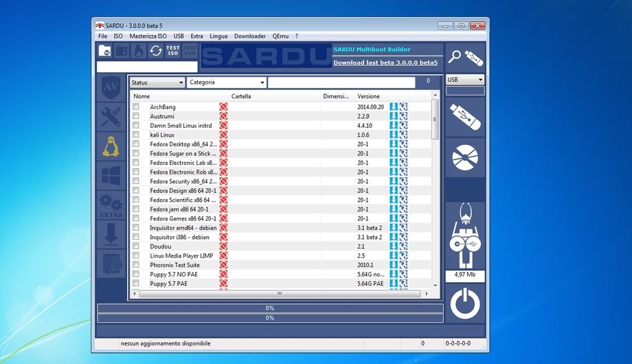Check the ArchBang checkbox
This screenshot has height=364, width=632.
click(x=136, y=107)
